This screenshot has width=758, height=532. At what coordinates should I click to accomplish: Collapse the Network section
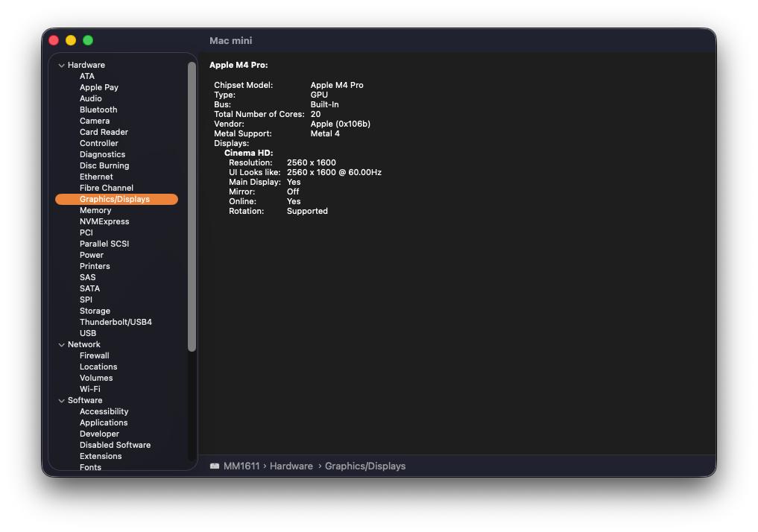pos(62,345)
